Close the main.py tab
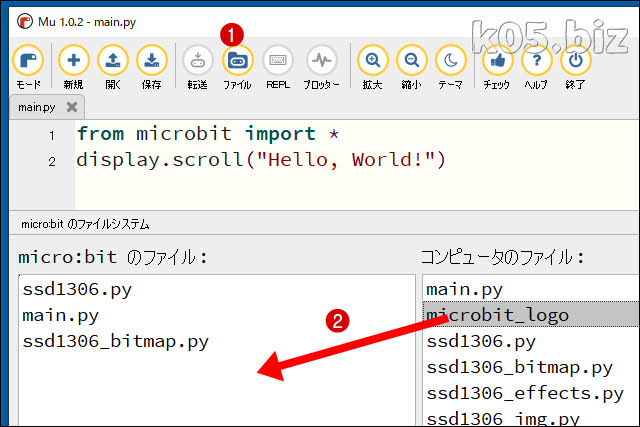This screenshot has width=640, height=427. tap(72, 107)
